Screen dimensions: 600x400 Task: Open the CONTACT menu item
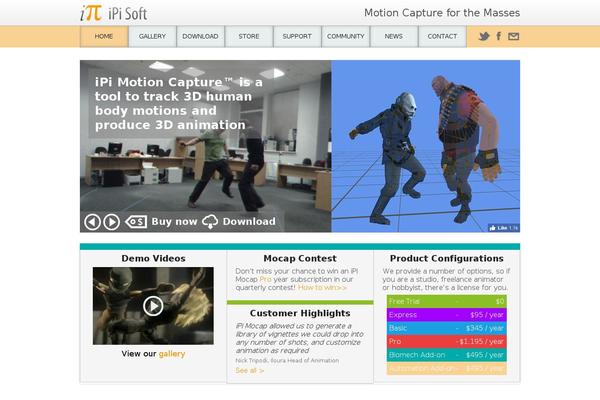[442, 36]
